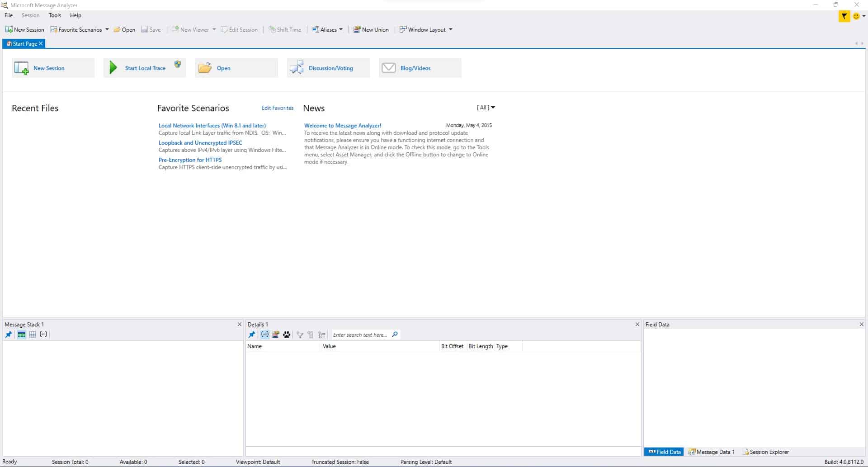
Task: Close the Start Page tab
Action: pos(41,43)
